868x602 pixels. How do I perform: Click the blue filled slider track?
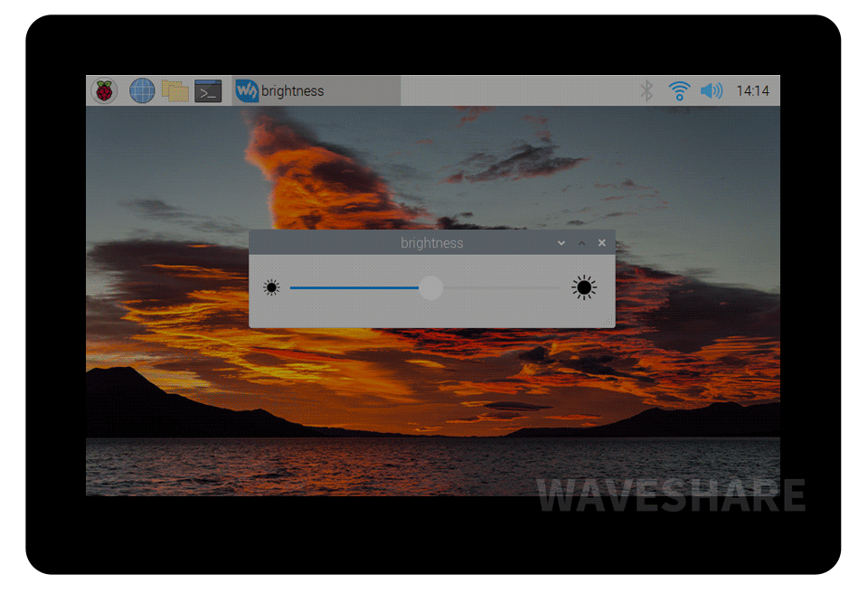[x=353, y=288]
